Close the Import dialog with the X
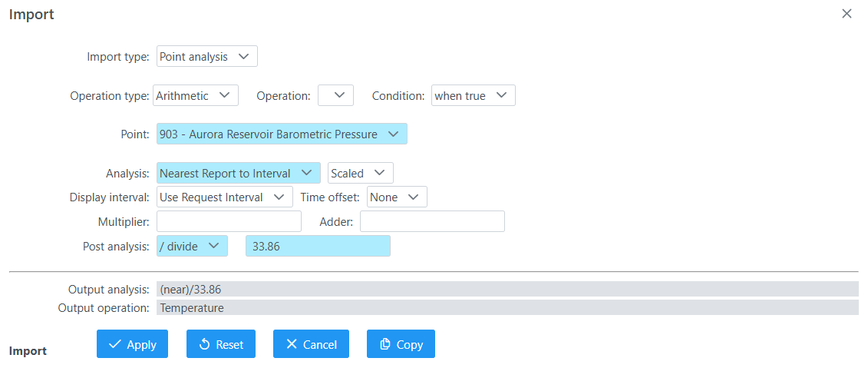This screenshot has width=868, height=368. point(847,14)
